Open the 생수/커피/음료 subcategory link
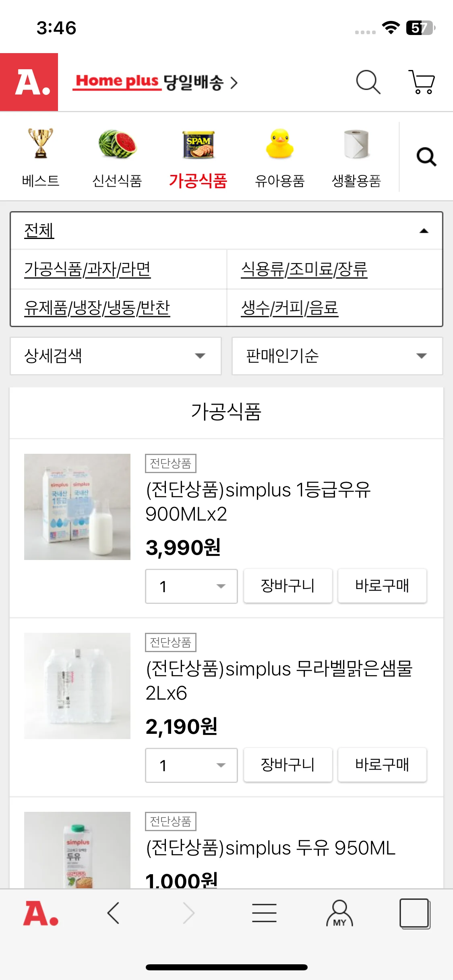The image size is (453, 980). pyautogui.click(x=290, y=308)
